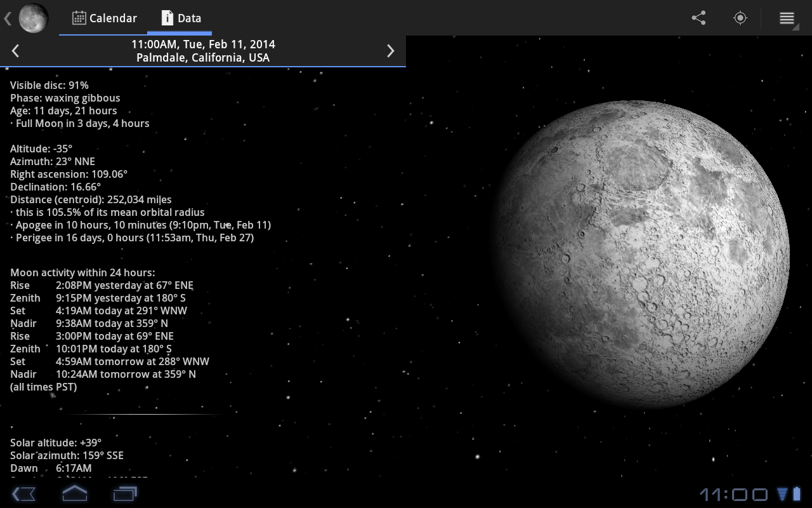The image size is (812, 508).
Task: Tap the Nadir 9:38AM today row
Action: pyautogui.click(x=89, y=323)
